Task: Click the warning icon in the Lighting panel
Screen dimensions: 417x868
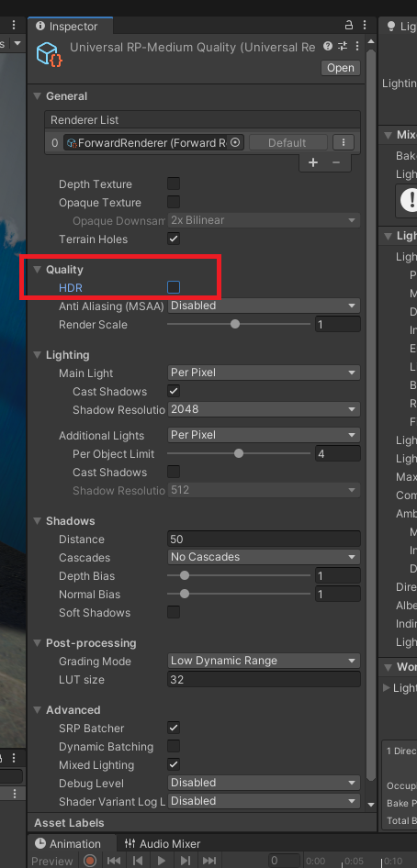Action: pyautogui.click(x=410, y=200)
